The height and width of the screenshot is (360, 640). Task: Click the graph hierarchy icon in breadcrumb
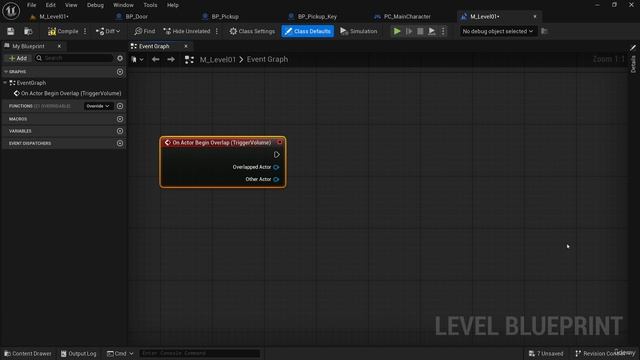[189, 60]
